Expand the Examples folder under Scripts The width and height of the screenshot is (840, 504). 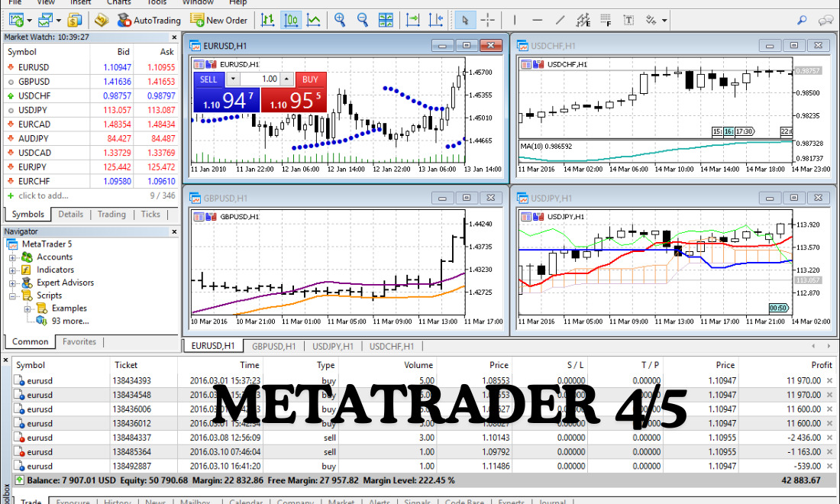coord(27,309)
